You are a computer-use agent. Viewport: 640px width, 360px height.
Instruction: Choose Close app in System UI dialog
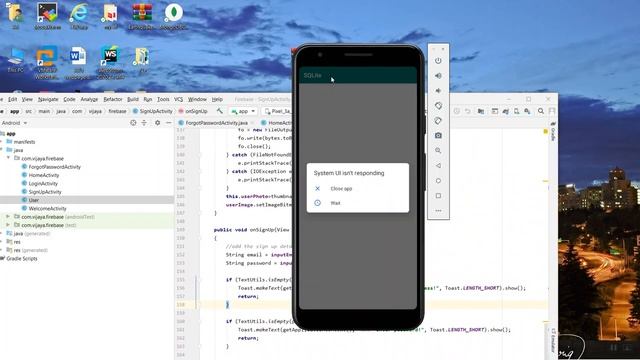click(341, 189)
